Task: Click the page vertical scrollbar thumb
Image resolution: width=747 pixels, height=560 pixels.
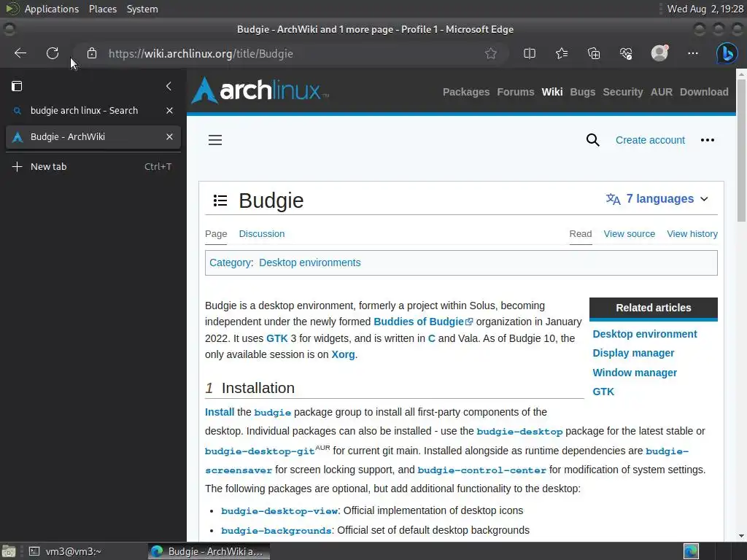Action: pyautogui.click(x=741, y=150)
